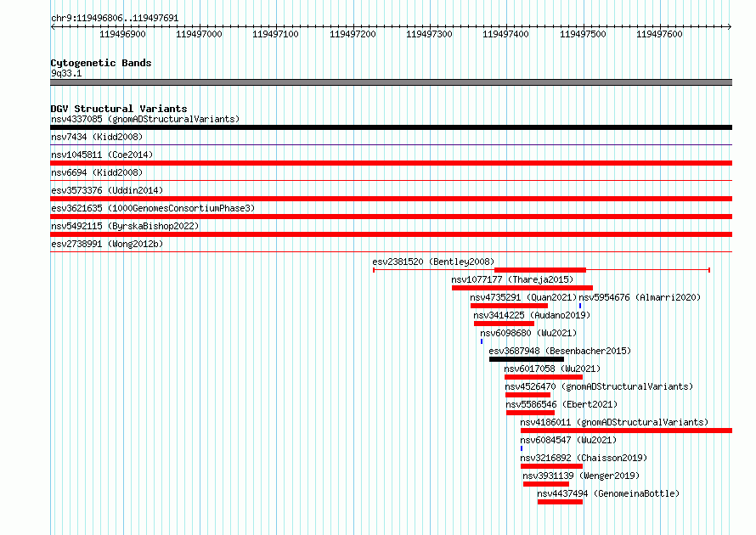Open esv3573376 (Uddin2014) label
The width and height of the screenshot is (756, 535).
coord(107,190)
